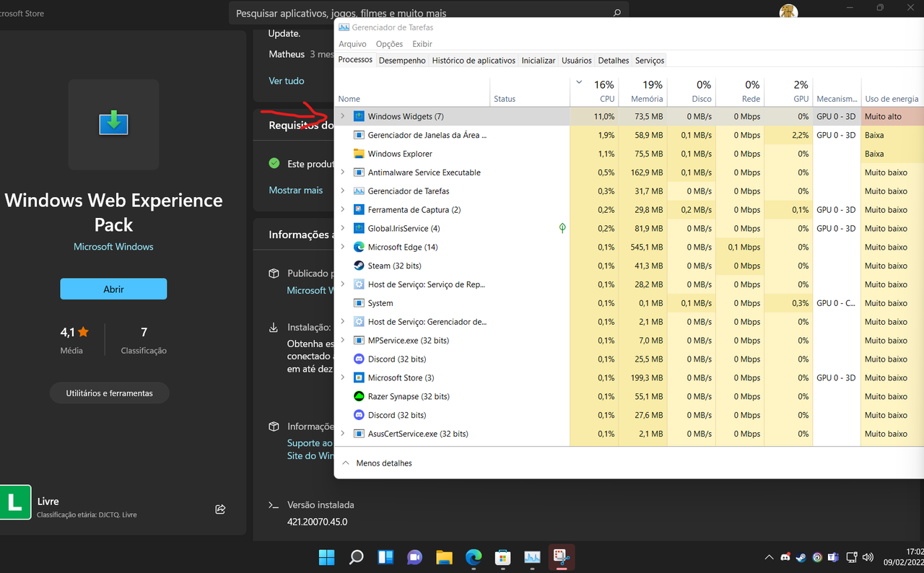Switch to the Inicializar tab
Screen dimensions: 924x573
point(538,60)
